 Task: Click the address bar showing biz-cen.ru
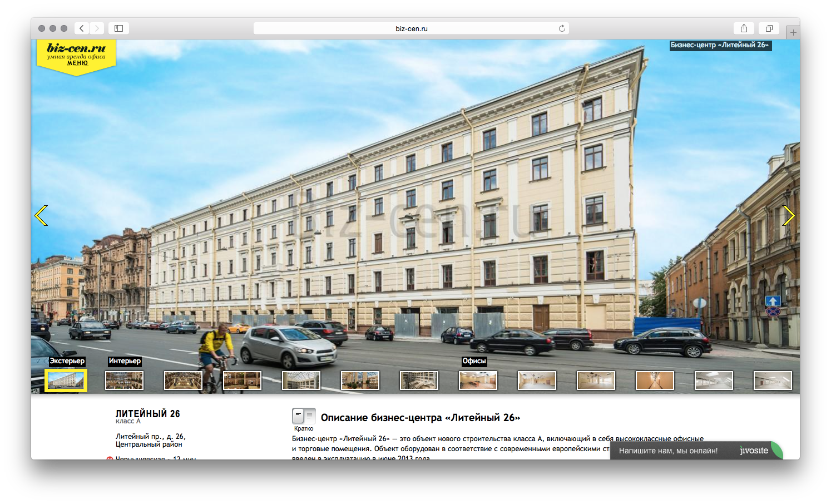click(411, 28)
